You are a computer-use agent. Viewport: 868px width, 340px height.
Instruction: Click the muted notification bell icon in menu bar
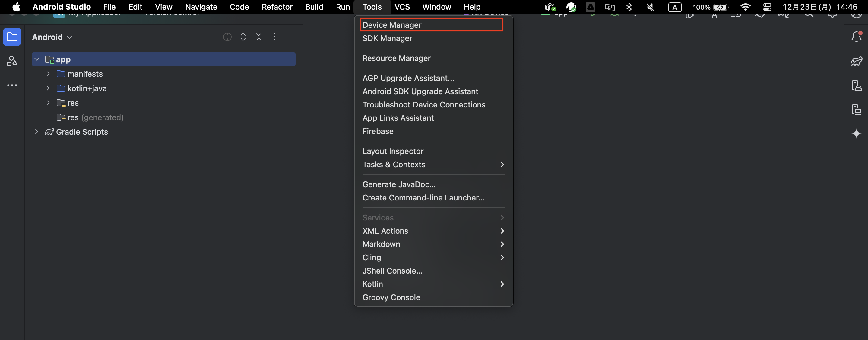(651, 7)
